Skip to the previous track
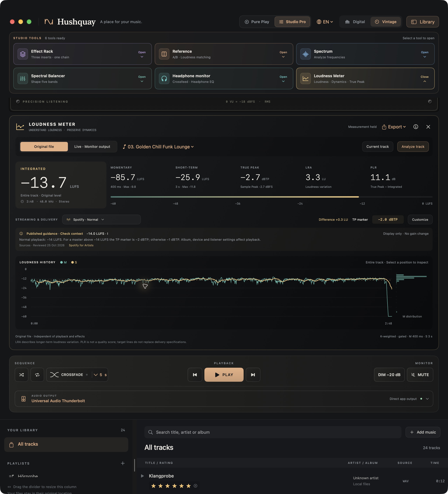448x494 pixels. tap(195, 375)
